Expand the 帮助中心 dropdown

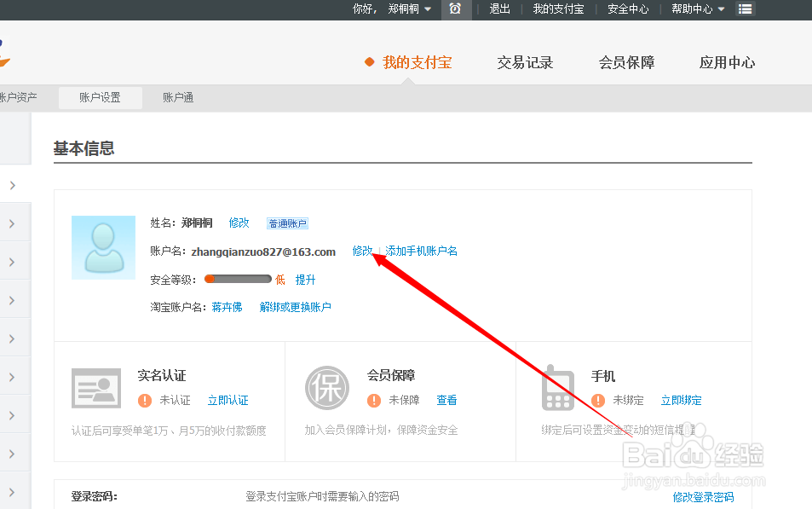pyautogui.click(x=698, y=9)
